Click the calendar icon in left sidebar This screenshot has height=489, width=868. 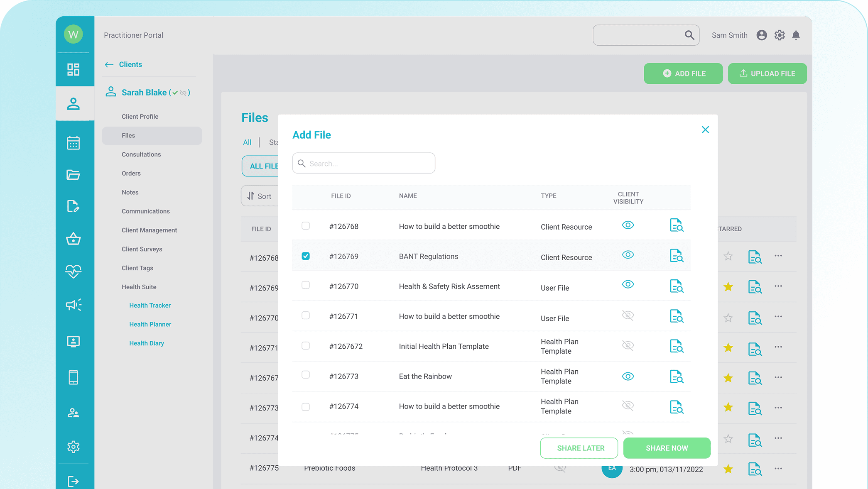click(73, 143)
